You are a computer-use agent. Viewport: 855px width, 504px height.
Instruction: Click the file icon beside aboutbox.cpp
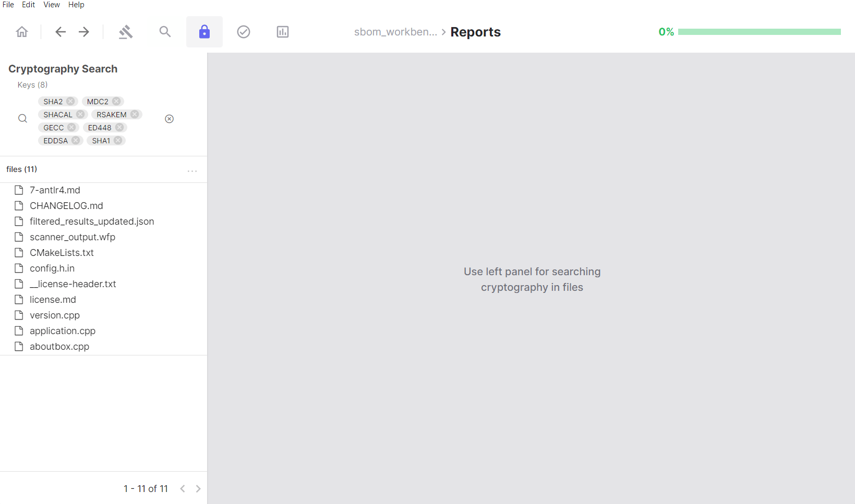(19, 346)
